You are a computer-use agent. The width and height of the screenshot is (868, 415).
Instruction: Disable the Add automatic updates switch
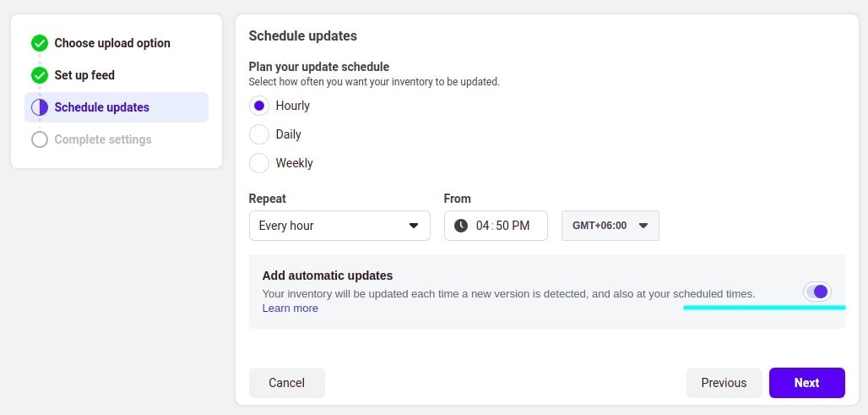[817, 292]
